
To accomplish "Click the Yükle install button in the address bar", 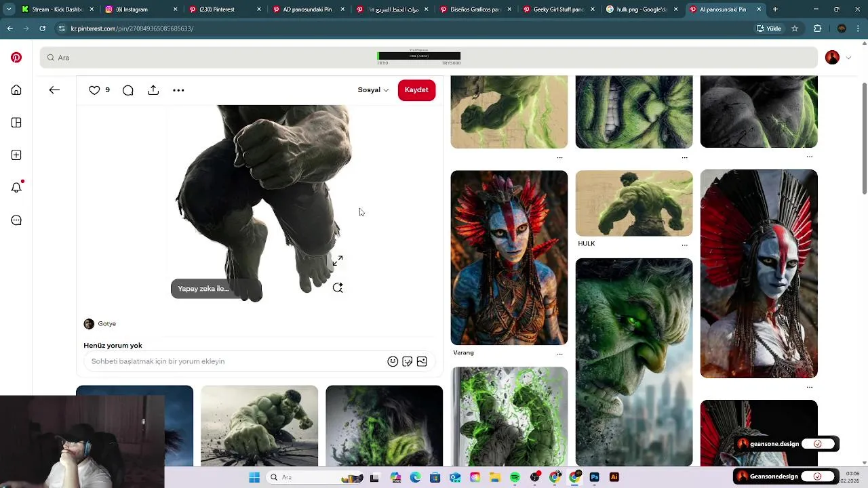I will tap(769, 28).
